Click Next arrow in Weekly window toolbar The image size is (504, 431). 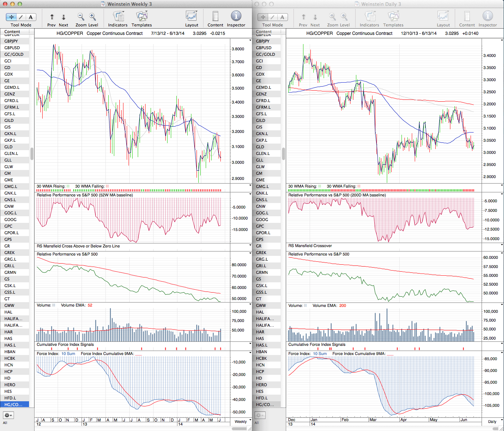[64, 17]
